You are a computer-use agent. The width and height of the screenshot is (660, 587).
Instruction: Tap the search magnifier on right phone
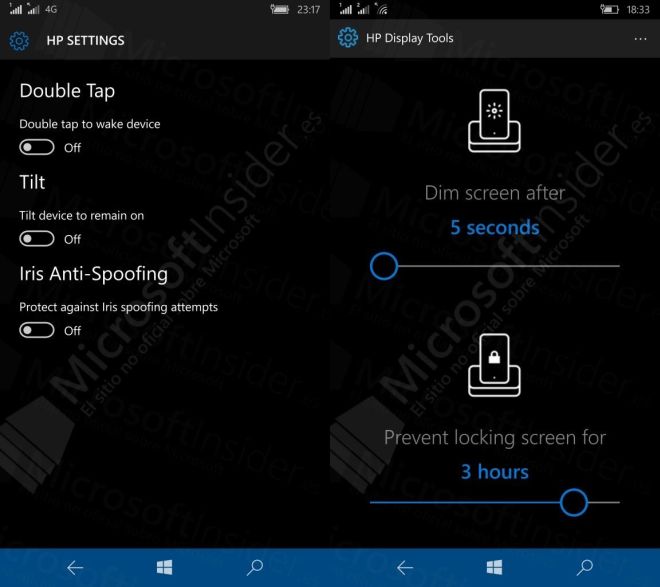click(585, 567)
